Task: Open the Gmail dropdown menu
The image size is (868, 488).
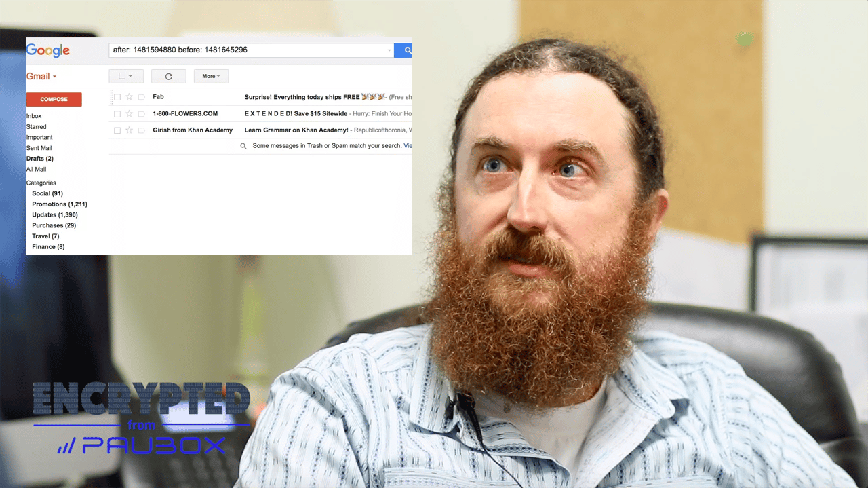Action: click(x=41, y=77)
